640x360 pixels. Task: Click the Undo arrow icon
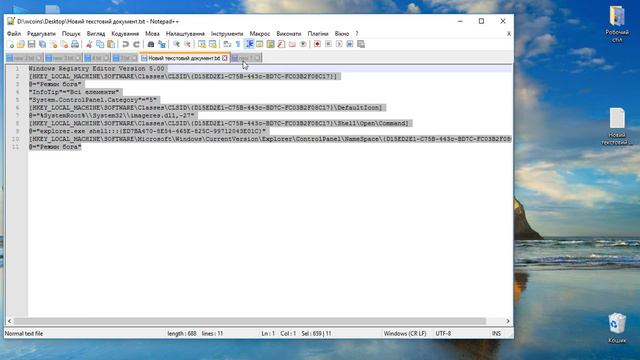point(126,44)
